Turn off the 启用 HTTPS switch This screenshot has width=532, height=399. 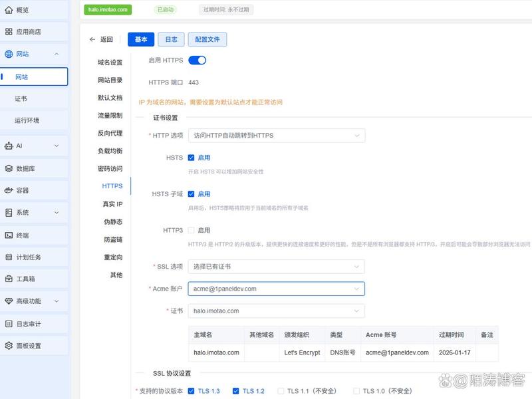point(197,61)
